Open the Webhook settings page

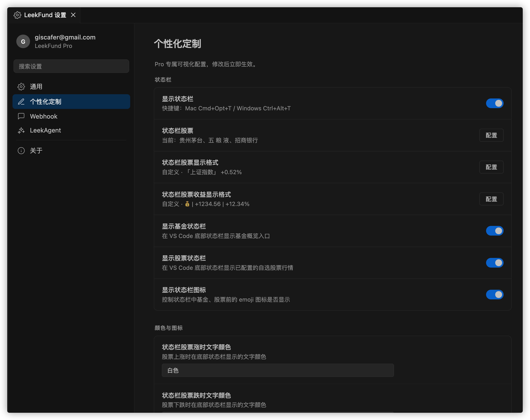click(x=71, y=116)
